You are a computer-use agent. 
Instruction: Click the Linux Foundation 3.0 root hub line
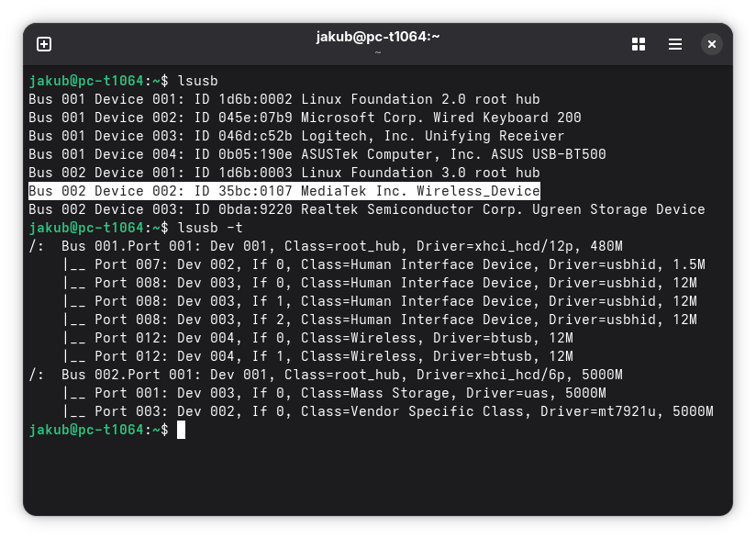[284, 173]
